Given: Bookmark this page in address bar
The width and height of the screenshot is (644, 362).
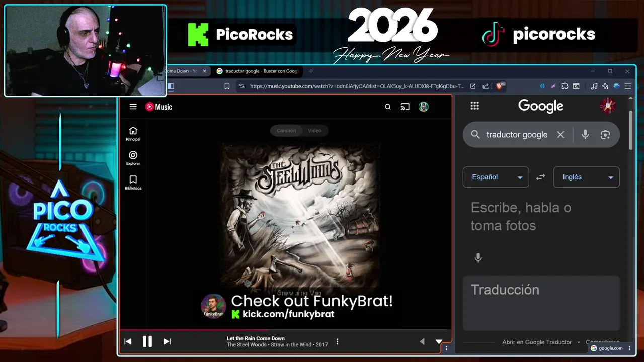Looking at the screenshot, I should point(227,86).
